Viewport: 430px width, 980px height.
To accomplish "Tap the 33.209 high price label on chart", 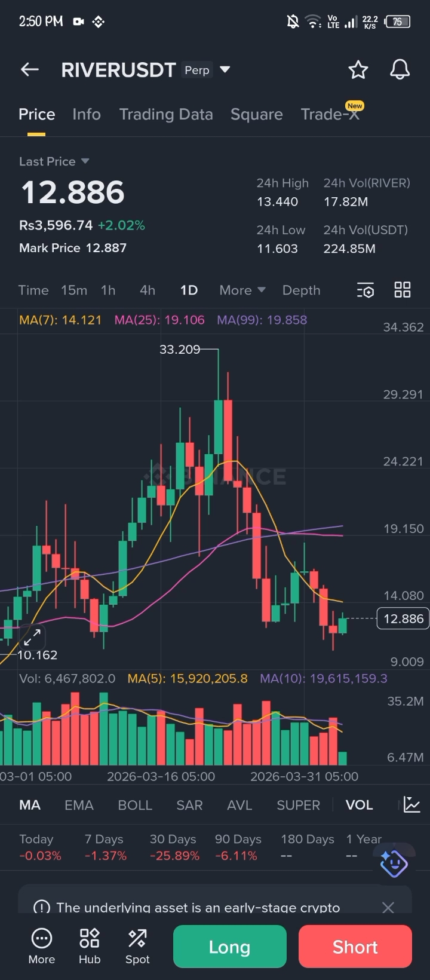I will tap(180, 349).
